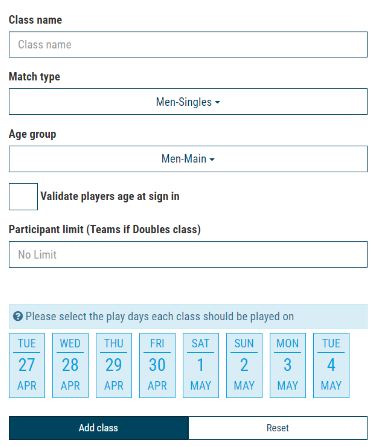The height and width of the screenshot is (447, 375).
Task: Enable Validate players age at sign in checkbox
Action: click(23, 197)
